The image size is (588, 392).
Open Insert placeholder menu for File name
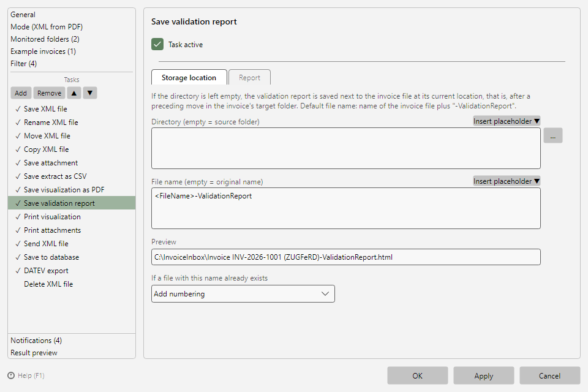coord(507,181)
